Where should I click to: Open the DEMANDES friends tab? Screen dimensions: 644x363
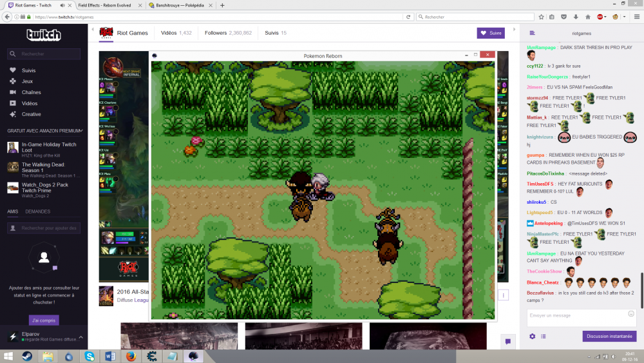point(37,211)
